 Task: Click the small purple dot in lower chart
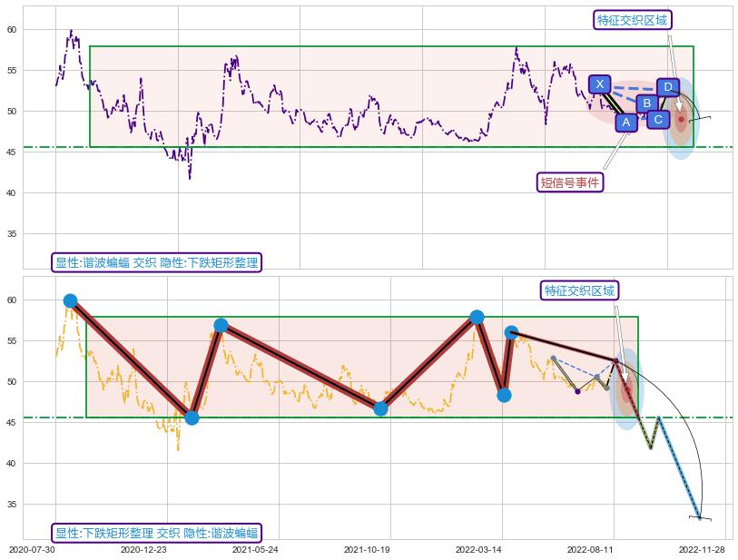pos(577,391)
